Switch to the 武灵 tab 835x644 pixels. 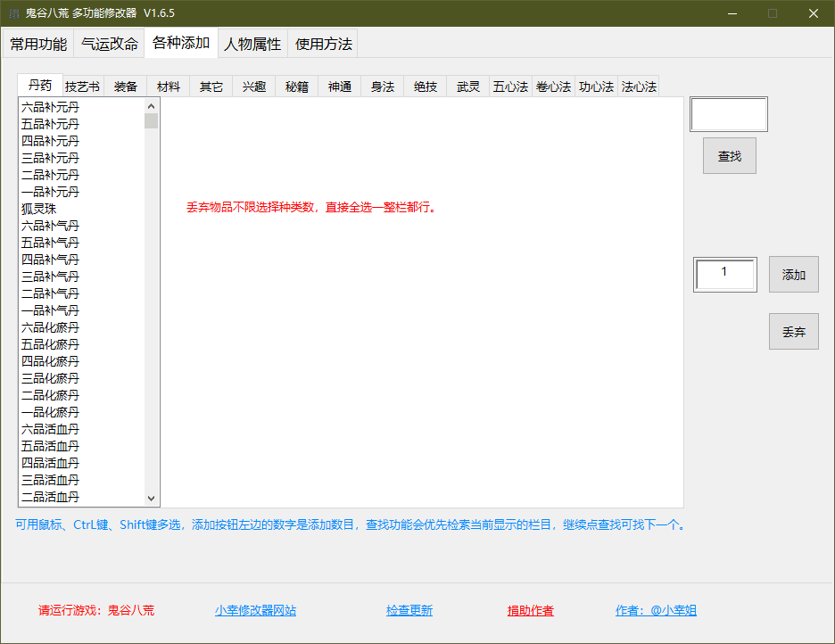click(x=467, y=87)
